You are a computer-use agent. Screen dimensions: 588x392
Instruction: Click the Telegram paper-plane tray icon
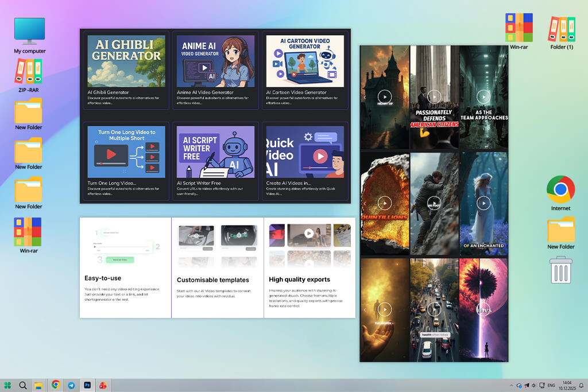point(527,385)
